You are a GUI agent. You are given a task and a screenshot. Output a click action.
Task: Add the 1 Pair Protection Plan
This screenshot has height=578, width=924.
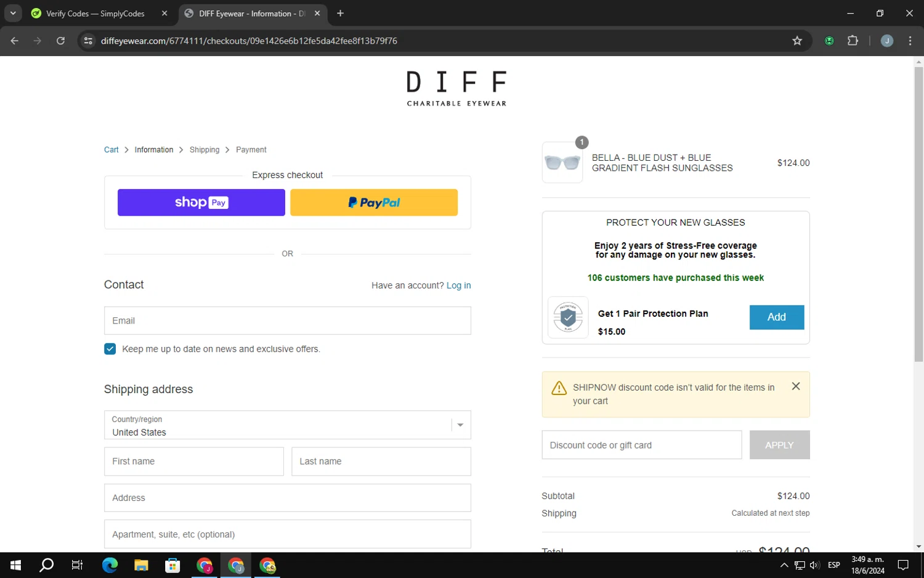coord(776,317)
